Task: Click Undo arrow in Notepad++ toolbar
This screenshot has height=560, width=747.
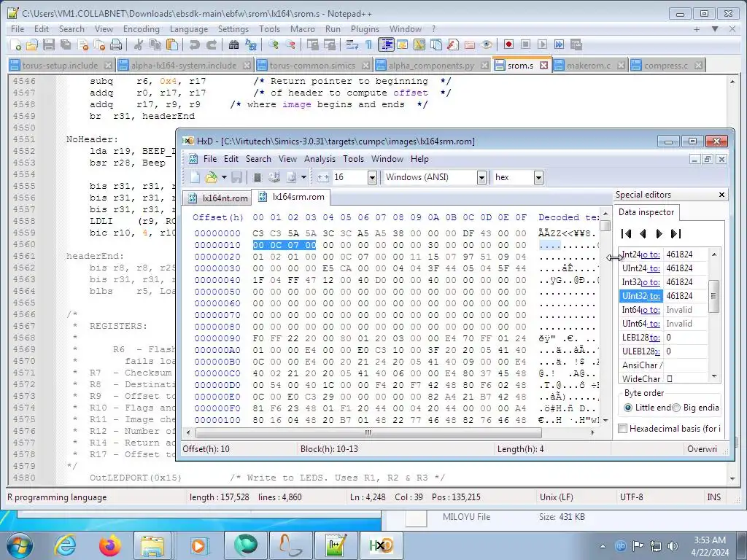Action: pyautogui.click(x=194, y=44)
